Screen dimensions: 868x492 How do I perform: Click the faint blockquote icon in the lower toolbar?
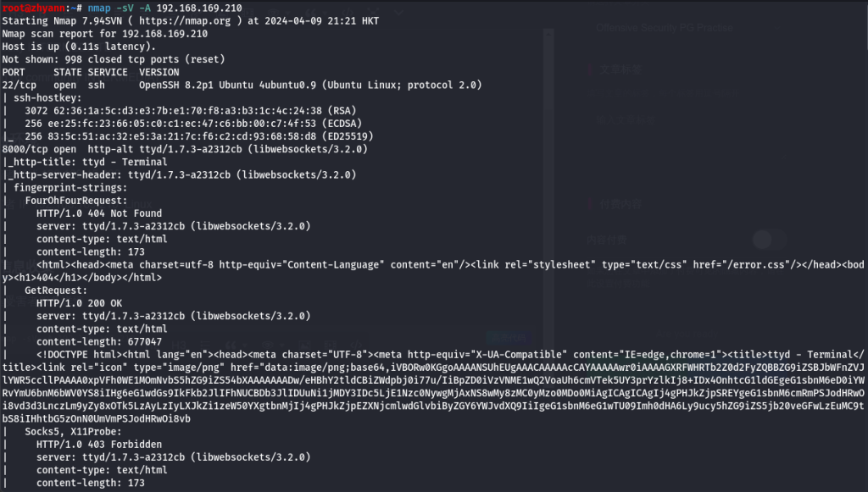231,346
